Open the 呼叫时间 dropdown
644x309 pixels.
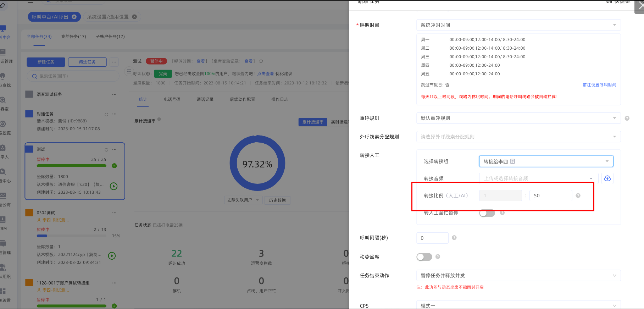pyautogui.click(x=518, y=25)
